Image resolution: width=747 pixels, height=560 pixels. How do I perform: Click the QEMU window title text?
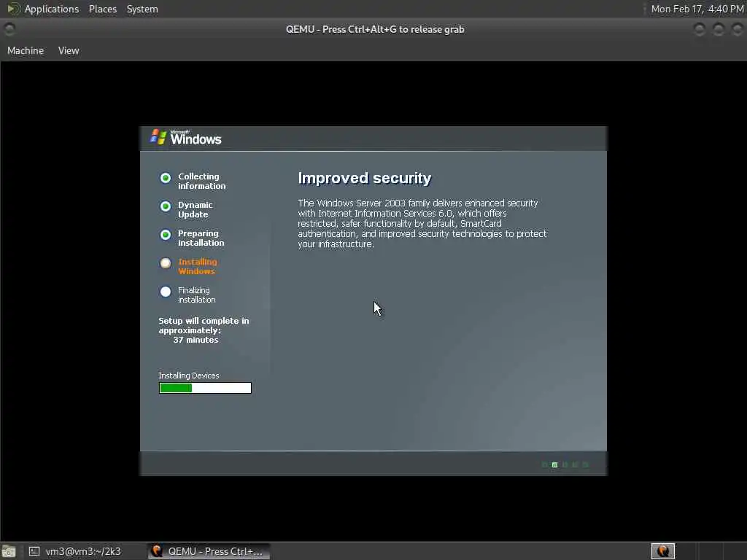pos(375,29)
